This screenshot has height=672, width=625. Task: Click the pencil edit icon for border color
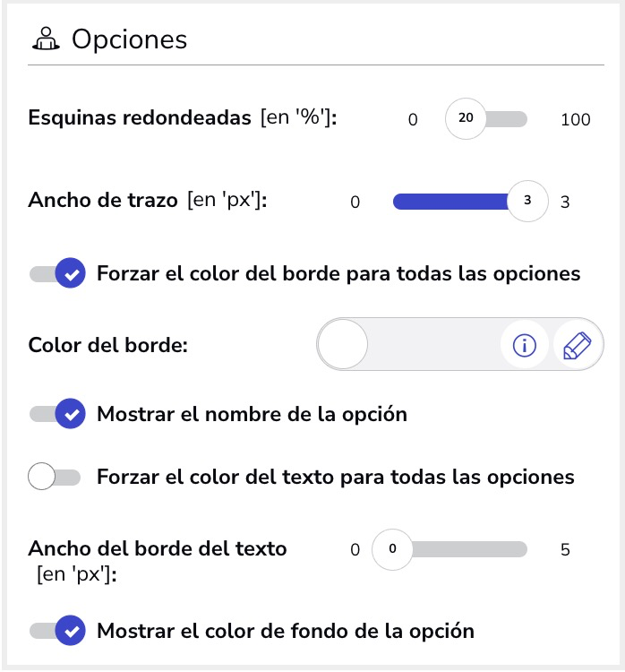tap(578, 345)
